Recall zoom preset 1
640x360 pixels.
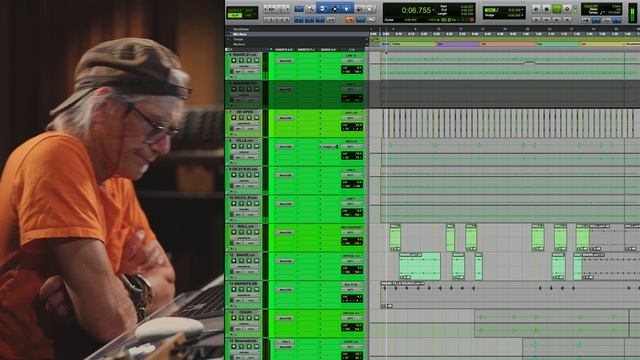click(266, 20)
